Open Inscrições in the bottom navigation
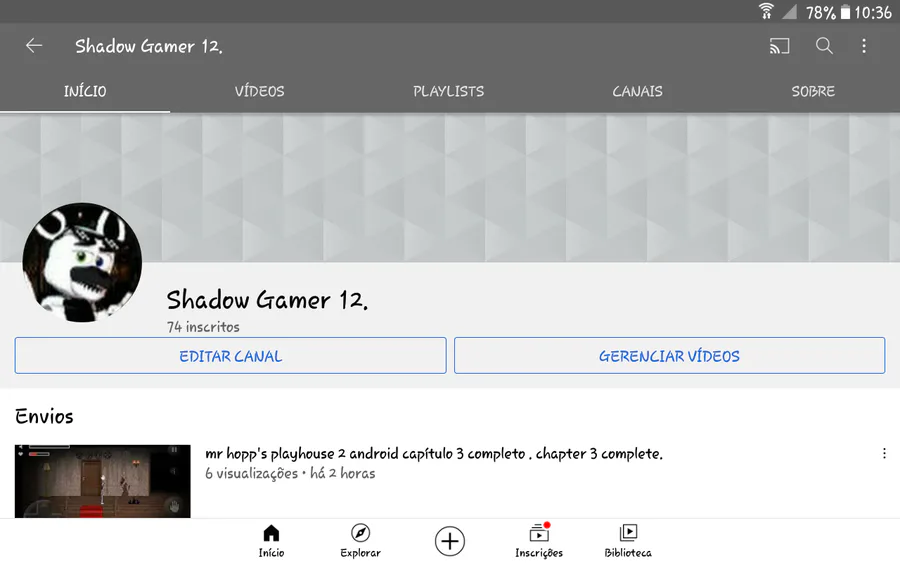The image size is (900, 563). (538, 541)
